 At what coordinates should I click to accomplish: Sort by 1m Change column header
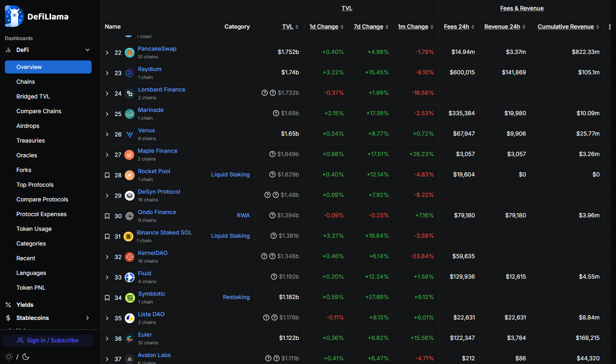[416, 27]
